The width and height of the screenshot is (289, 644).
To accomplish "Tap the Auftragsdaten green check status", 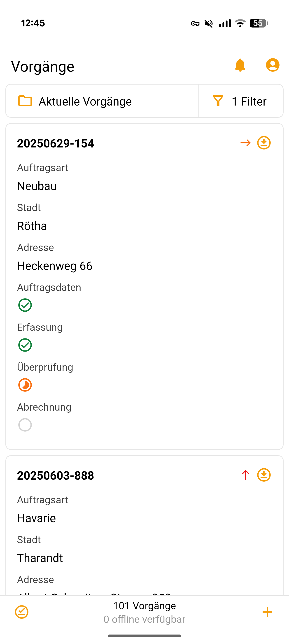I will click(25, 305).
